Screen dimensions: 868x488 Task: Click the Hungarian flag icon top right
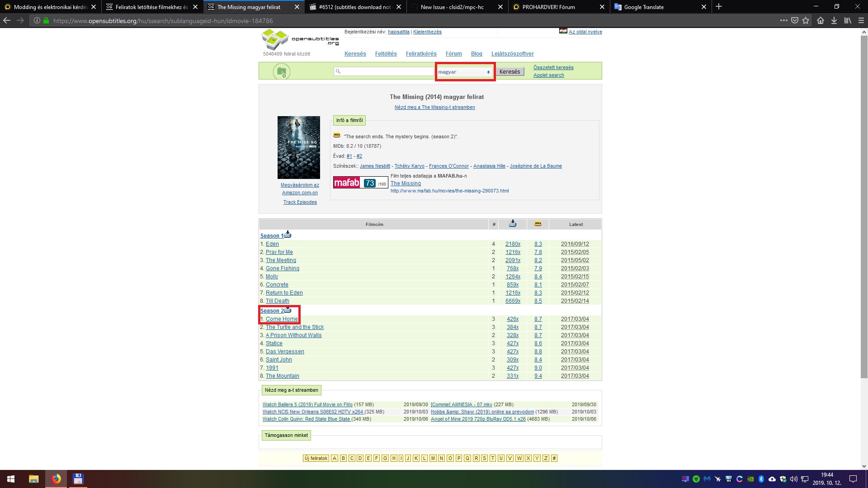[x=563, y=31]
